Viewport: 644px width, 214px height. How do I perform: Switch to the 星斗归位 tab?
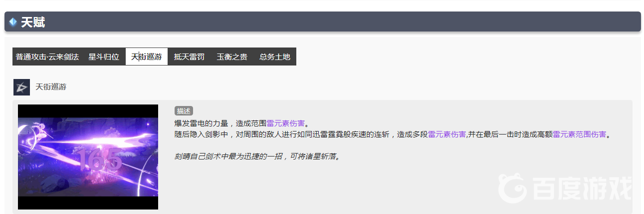(104, 56)
